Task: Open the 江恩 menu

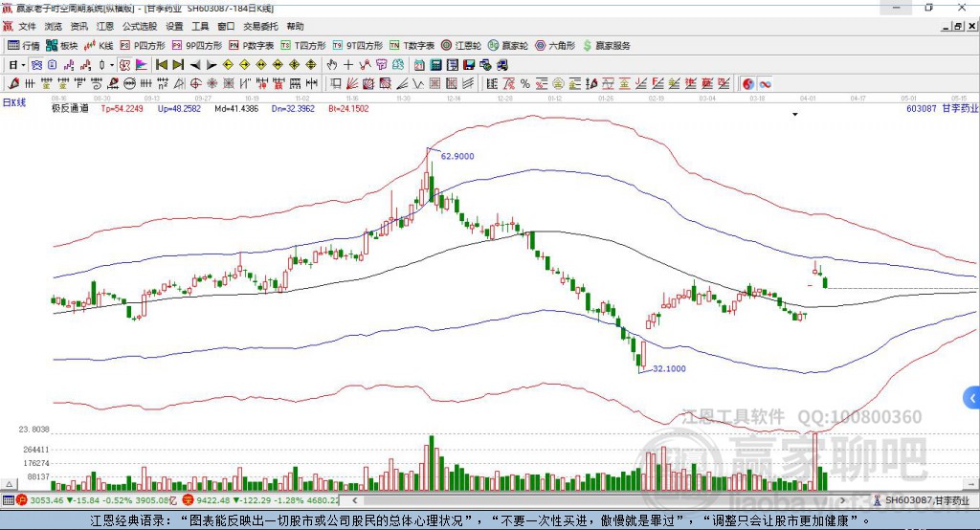Action: pyautogui.click(x=105, y=26)
